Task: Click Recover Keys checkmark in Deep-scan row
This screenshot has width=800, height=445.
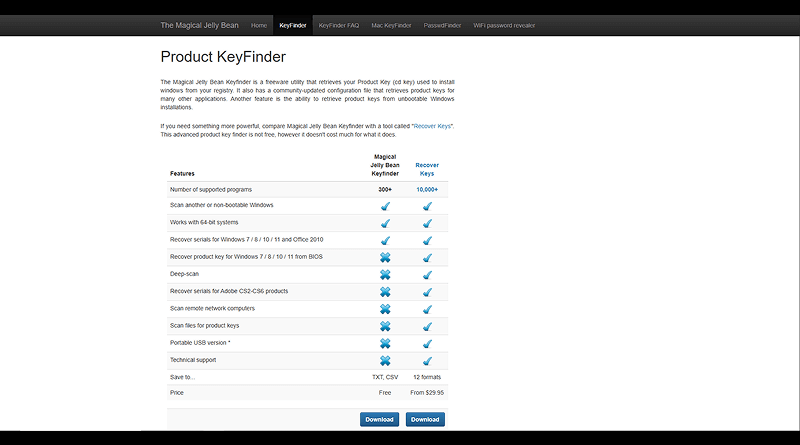Action: [x=427, y=274]
